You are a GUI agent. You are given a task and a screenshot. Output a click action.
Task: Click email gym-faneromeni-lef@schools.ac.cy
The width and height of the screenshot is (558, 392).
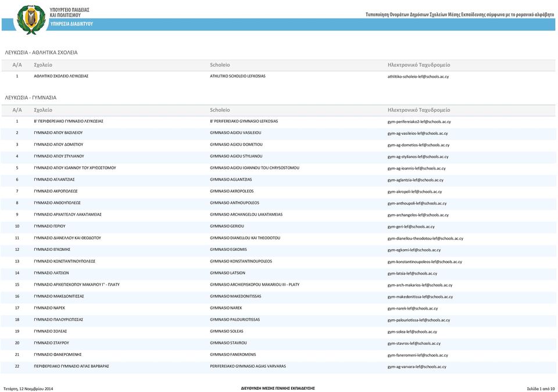tap(417, 355)
